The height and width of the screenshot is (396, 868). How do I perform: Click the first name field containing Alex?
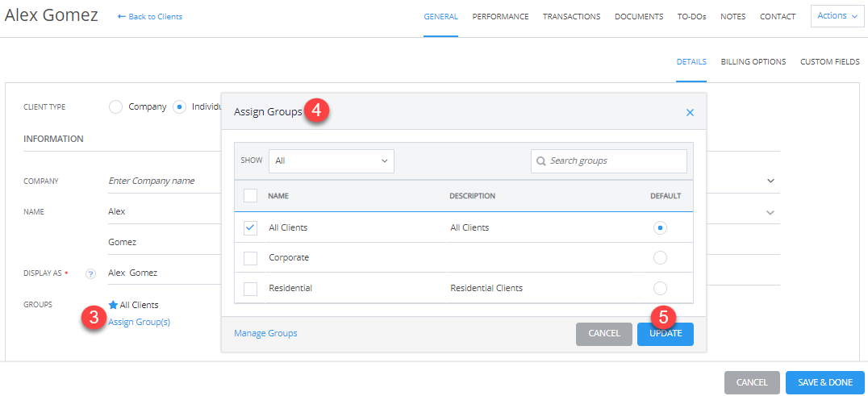click(x=164, y=212)
